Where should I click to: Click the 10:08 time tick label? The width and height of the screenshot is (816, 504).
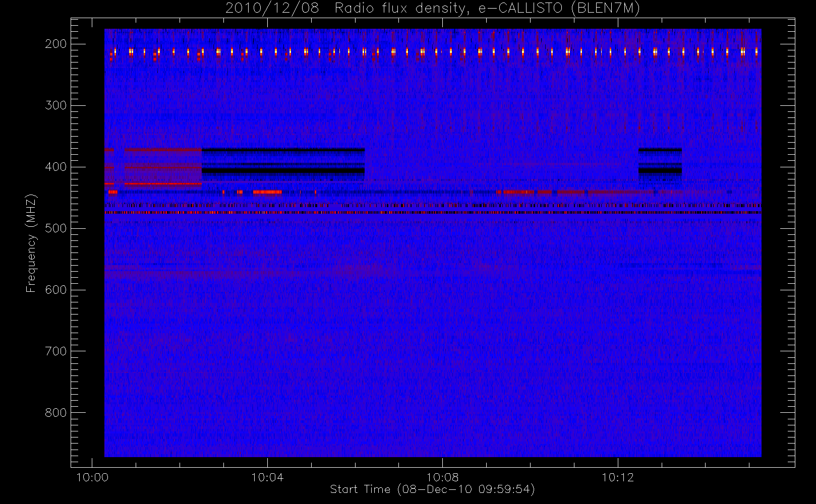(442, 477)
